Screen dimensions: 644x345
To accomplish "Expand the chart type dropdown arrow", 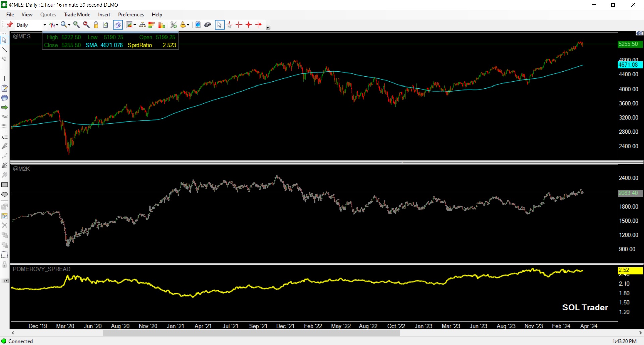I will 57,25.
